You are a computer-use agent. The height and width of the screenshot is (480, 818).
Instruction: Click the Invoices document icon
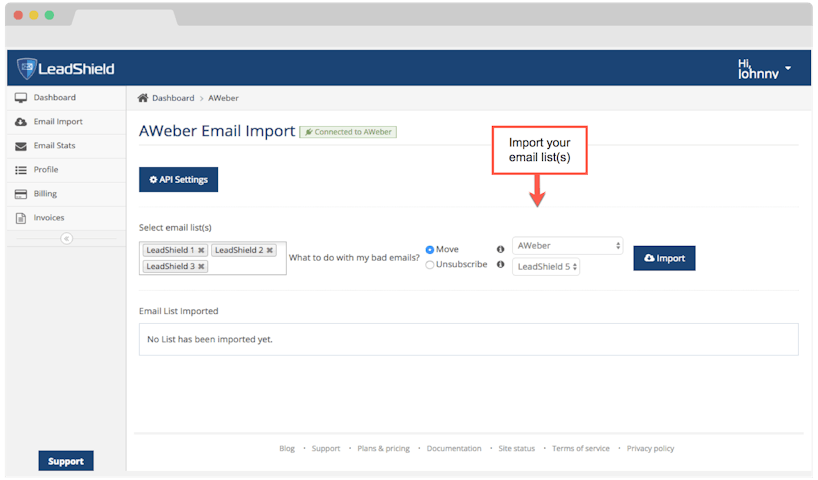click(x=20, y=218)
